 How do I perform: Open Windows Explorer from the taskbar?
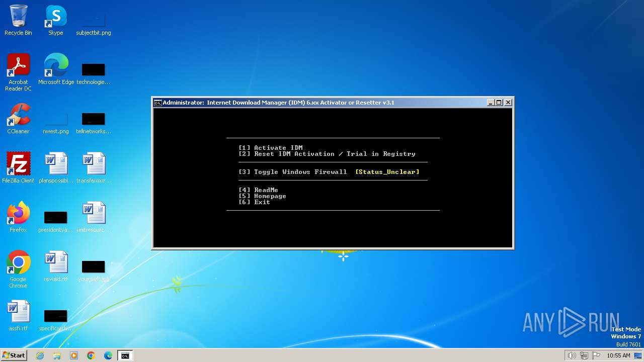point(57,355)
